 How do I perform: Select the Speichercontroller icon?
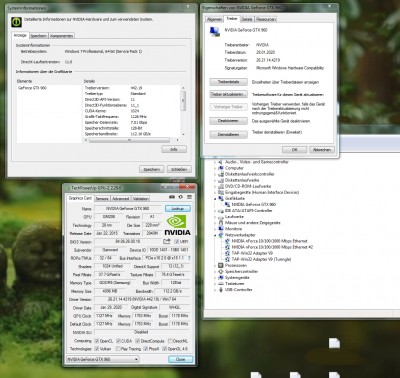(x=221, y=271)
